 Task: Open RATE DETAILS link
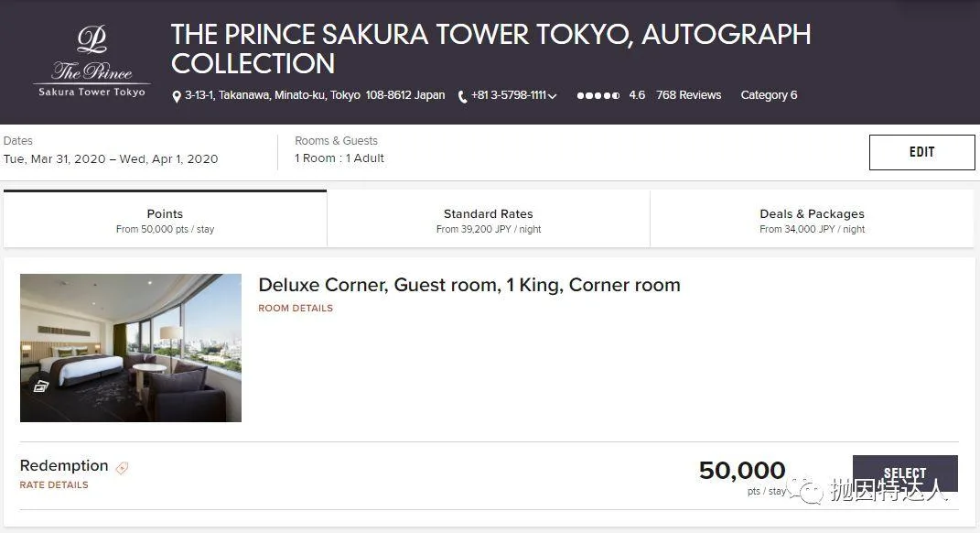click(54, 484)
